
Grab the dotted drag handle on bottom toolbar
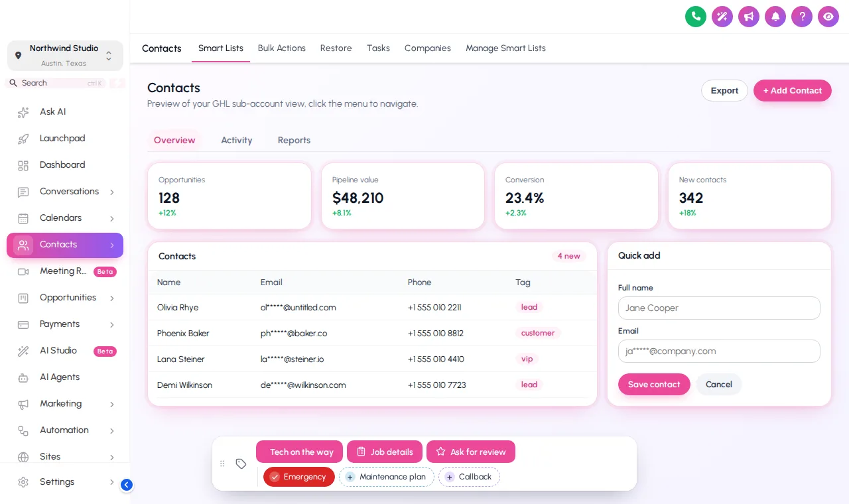click(x=222, y=464)
